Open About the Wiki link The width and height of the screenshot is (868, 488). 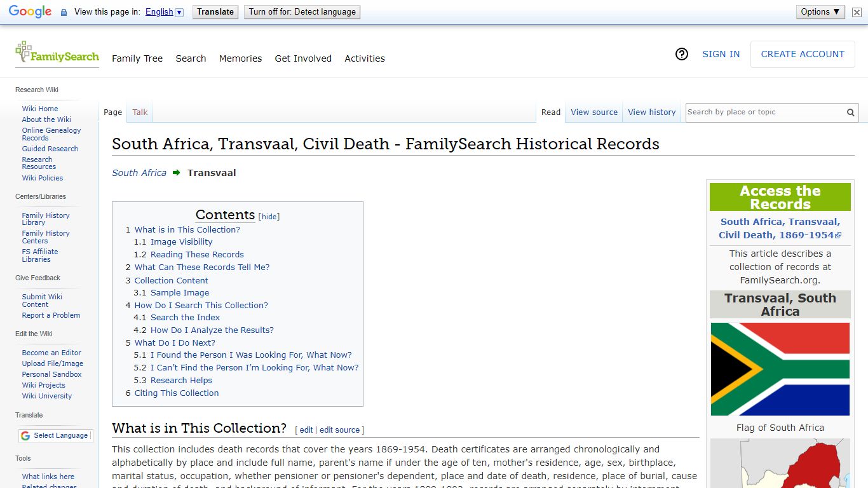pyautogui.click(x=46, y=119)
